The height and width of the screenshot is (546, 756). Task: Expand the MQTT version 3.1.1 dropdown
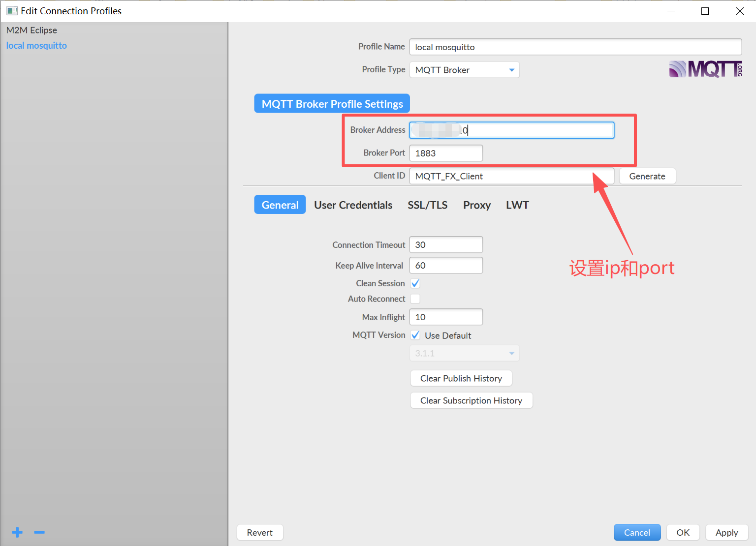464,353
